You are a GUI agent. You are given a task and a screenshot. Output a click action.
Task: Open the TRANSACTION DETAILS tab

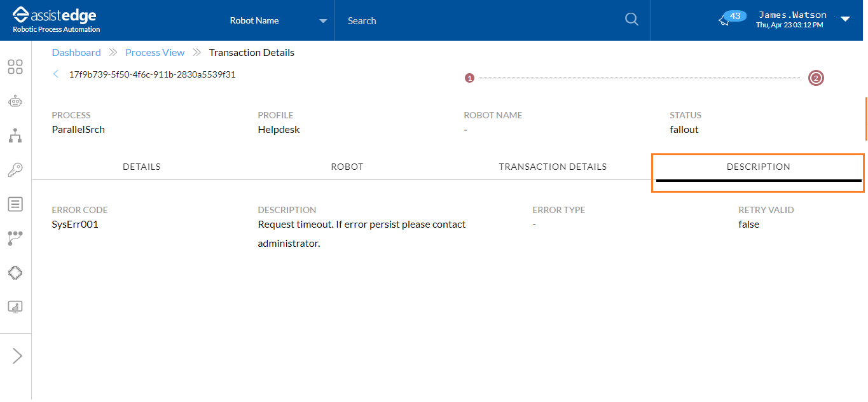point(553,167)
